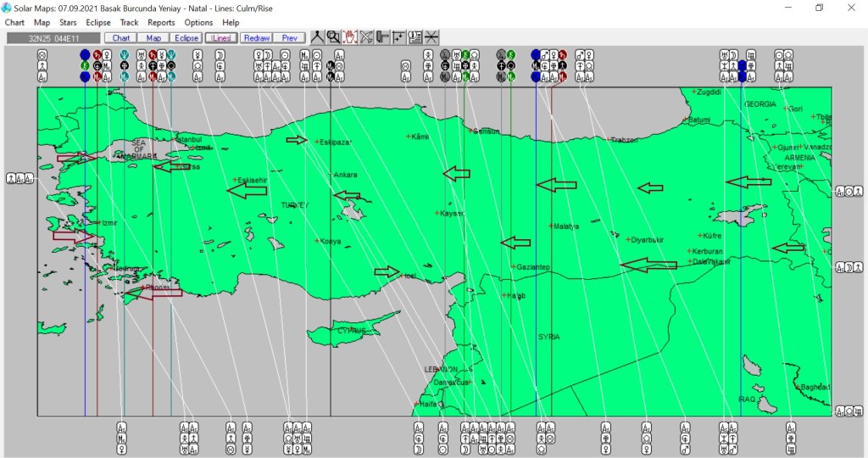The width and height of the screenshot is (868, 458).
Task: Expand the Eclipse menu
Action: pos(98,22)
